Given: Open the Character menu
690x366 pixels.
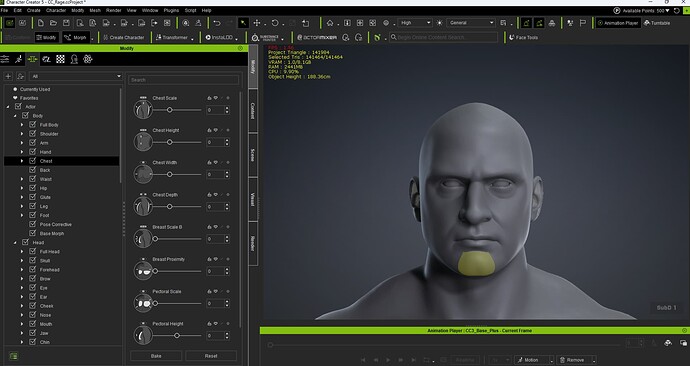Looking at the screenshot, I should click(56, 10).
